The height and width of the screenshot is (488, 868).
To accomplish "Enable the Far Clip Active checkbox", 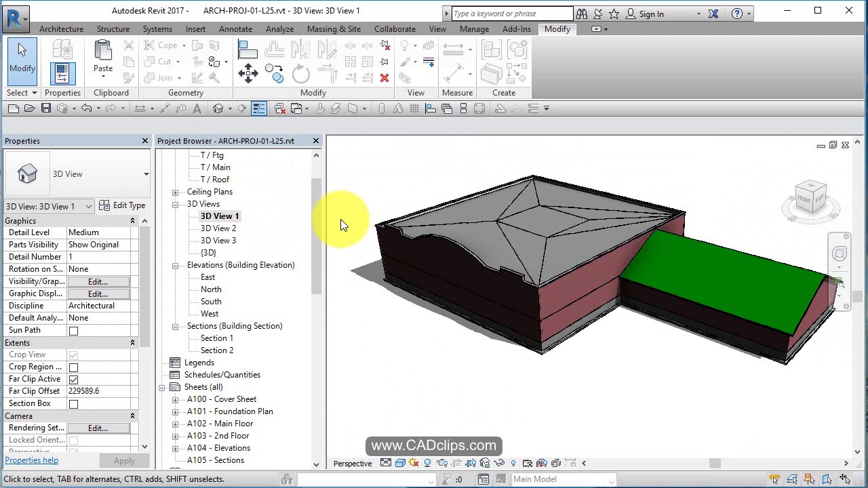I will [x=73, y=379].
